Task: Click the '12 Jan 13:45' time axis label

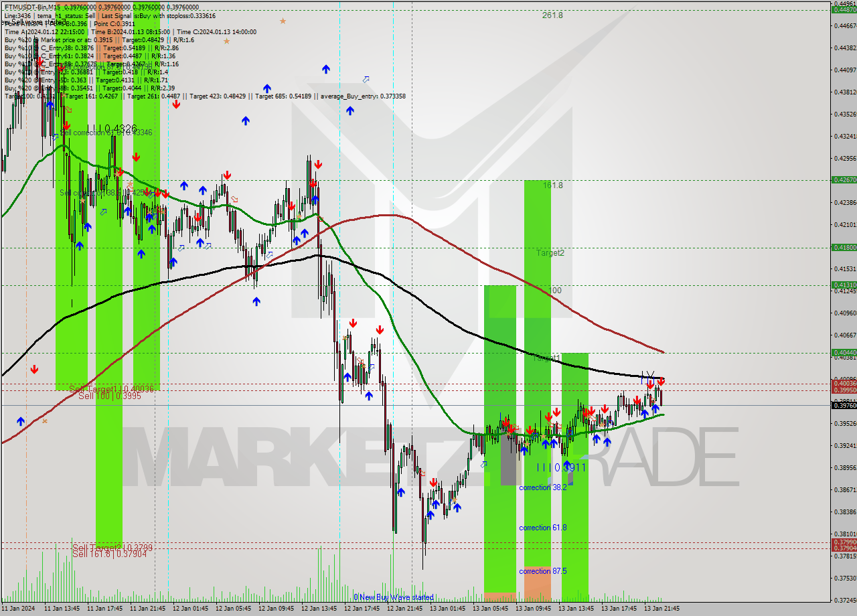Action: pos(320,609)
